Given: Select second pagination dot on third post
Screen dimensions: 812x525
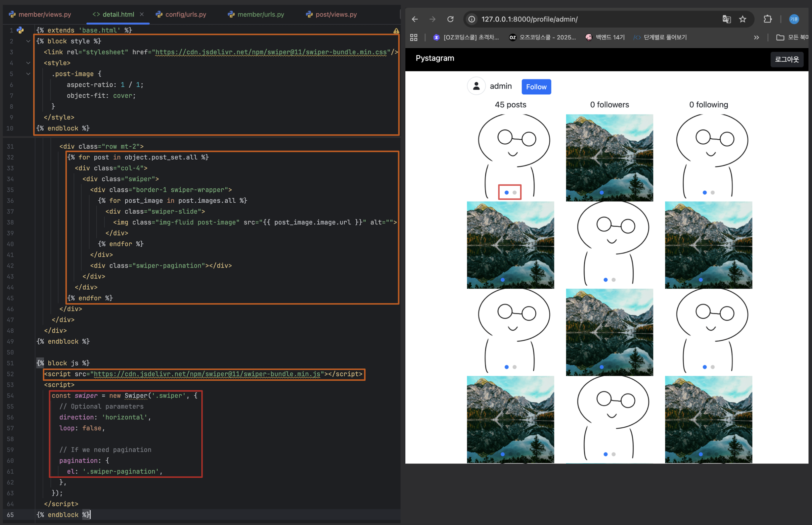Looking at the screenshot, I should pos(712,193).
